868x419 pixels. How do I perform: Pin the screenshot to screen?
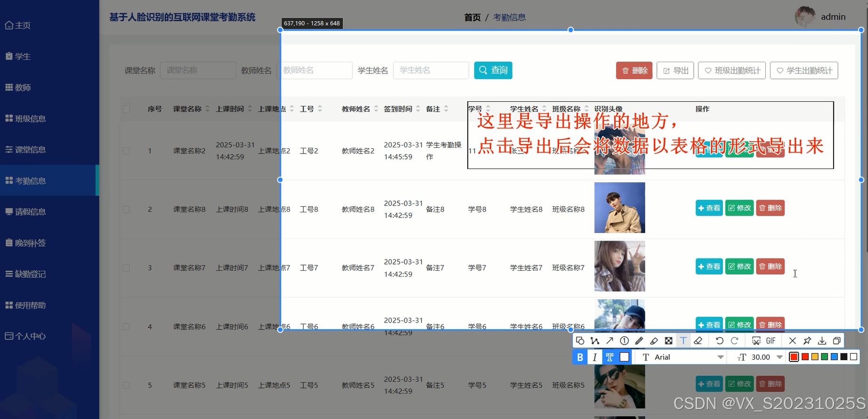(x=807, y=341)
